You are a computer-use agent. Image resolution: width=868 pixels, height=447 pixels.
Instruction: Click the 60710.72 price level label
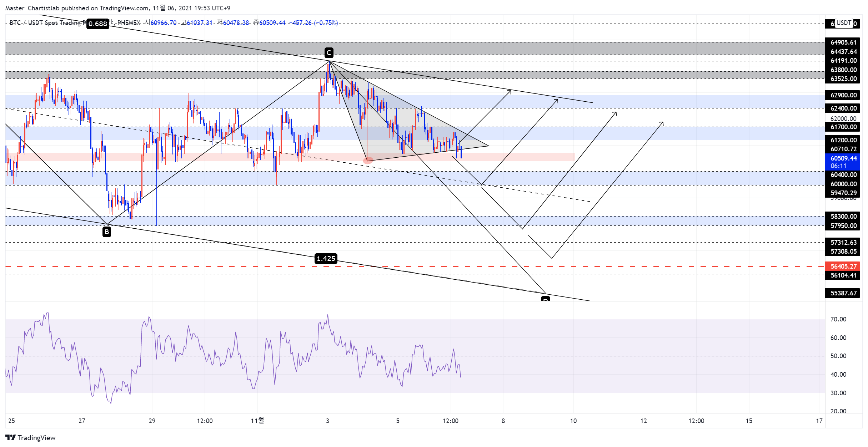click(x=843, y=149)
